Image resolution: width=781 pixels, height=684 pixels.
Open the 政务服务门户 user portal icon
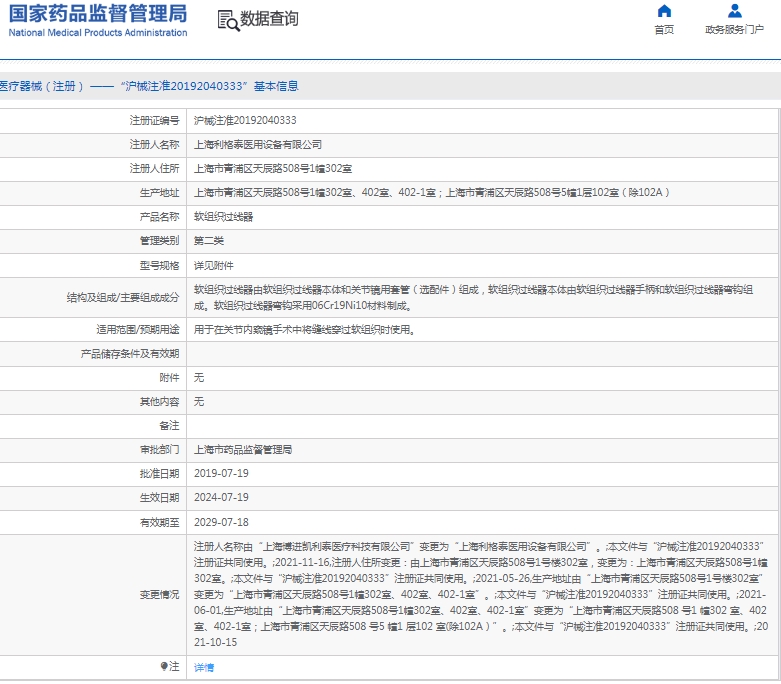tap(735, 10)
